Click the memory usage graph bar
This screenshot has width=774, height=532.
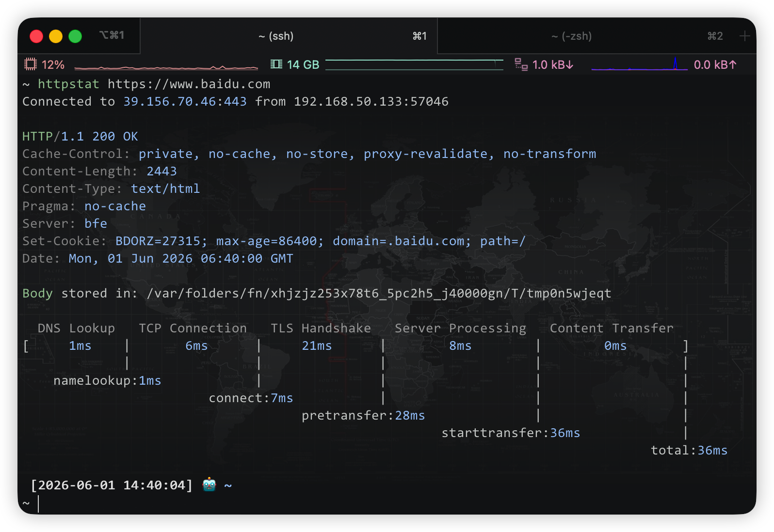414,64
